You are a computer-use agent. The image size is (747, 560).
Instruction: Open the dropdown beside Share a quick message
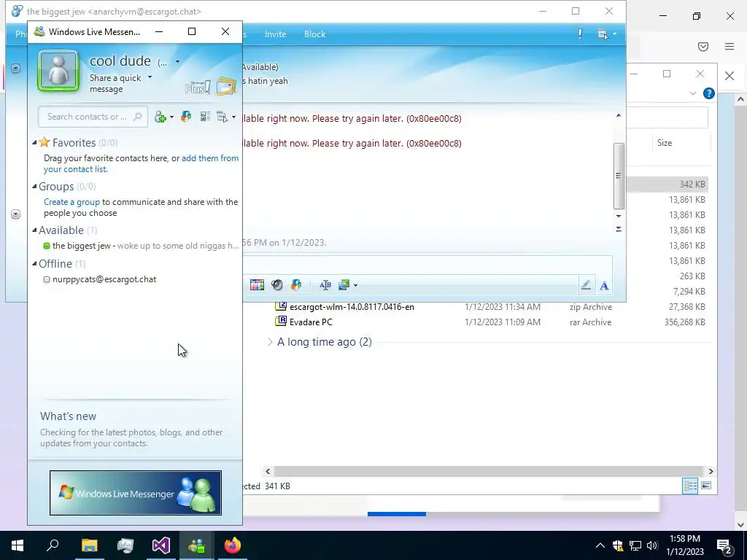tap(150, 77)
